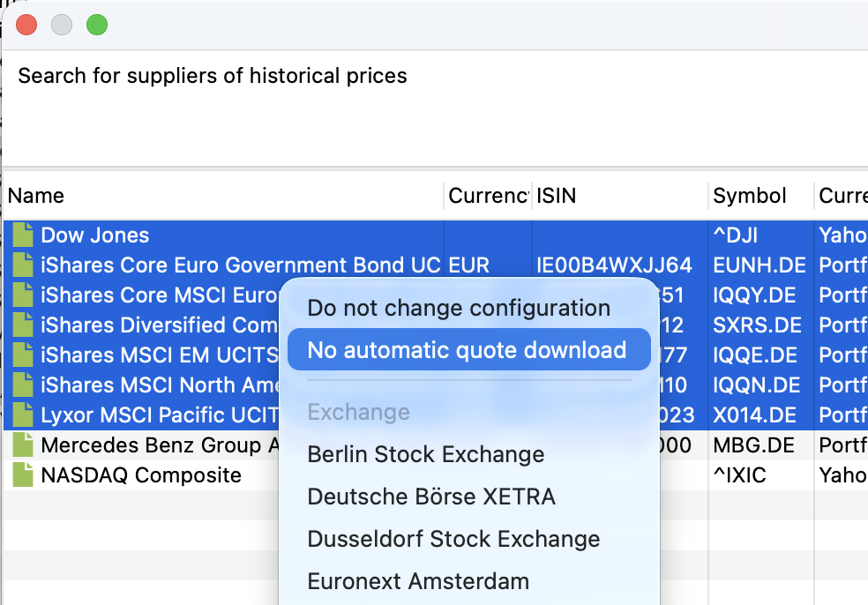
Task: Click the NASDAQ Composite row icon
Action: [x=23, y=475]
